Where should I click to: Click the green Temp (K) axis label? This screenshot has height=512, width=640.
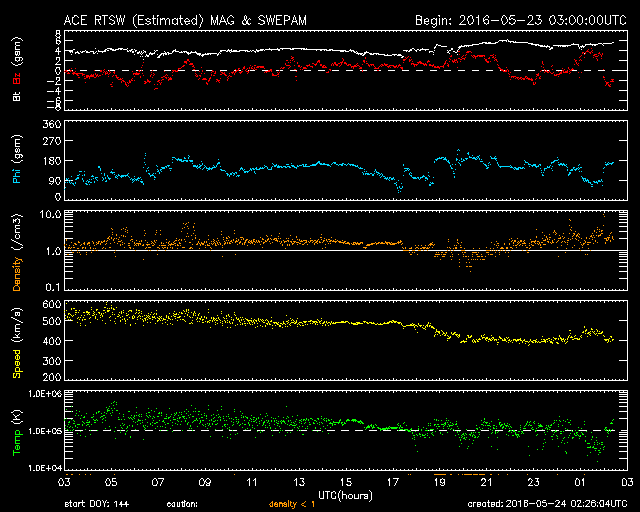pyautogui.click(x=17, y=432)
